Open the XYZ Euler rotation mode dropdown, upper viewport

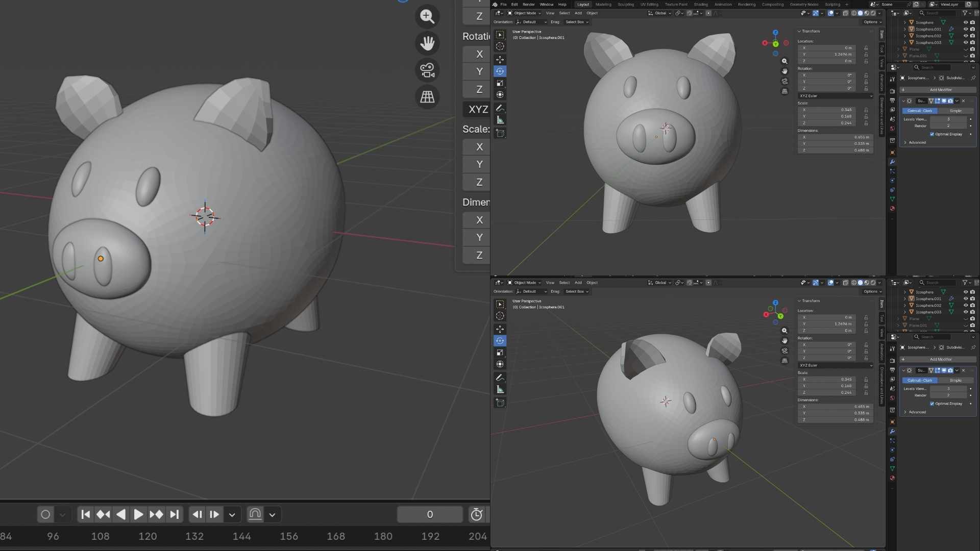(x=836, y=96)
